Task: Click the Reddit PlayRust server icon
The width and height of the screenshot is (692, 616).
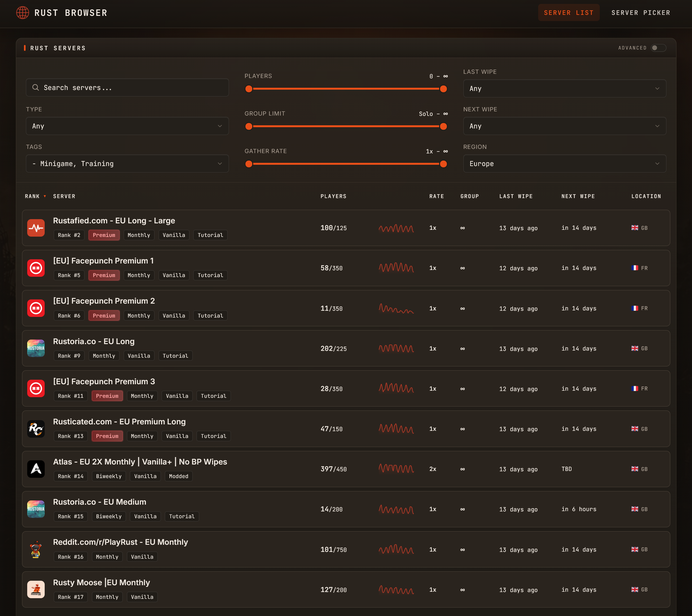Action: [36, 549]
